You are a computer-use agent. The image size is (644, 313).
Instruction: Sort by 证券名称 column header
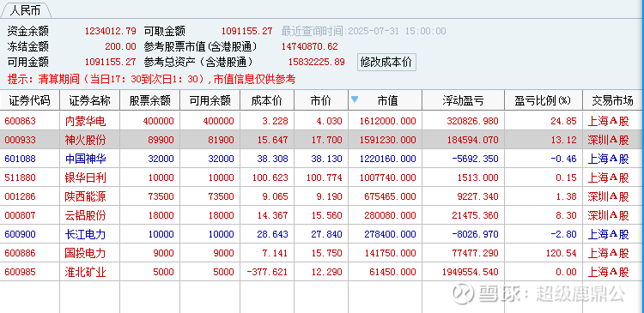90,100
